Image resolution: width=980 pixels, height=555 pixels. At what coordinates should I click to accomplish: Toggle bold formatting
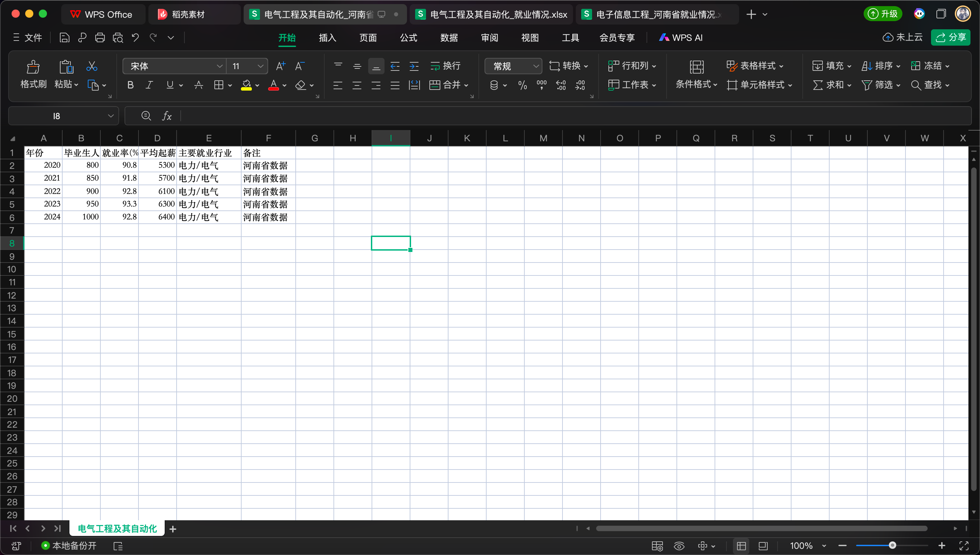[x=130, y=85]
